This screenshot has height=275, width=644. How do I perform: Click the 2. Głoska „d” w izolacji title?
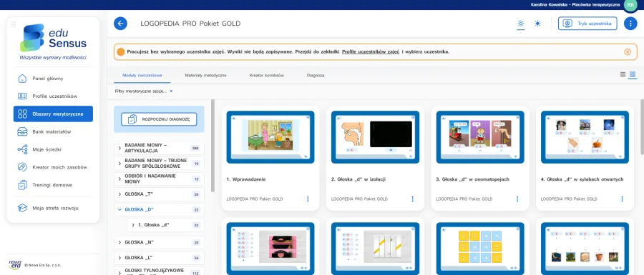(358, 179)
